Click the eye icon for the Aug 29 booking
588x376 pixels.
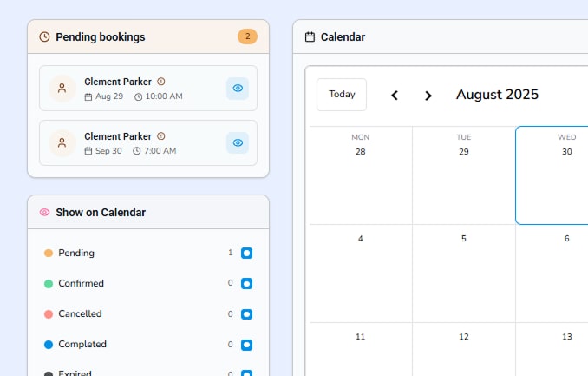click(x=238, y=88)
